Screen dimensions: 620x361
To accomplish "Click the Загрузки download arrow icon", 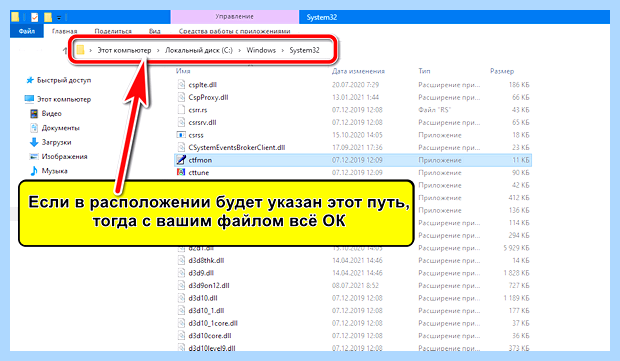I will (34, 142).
